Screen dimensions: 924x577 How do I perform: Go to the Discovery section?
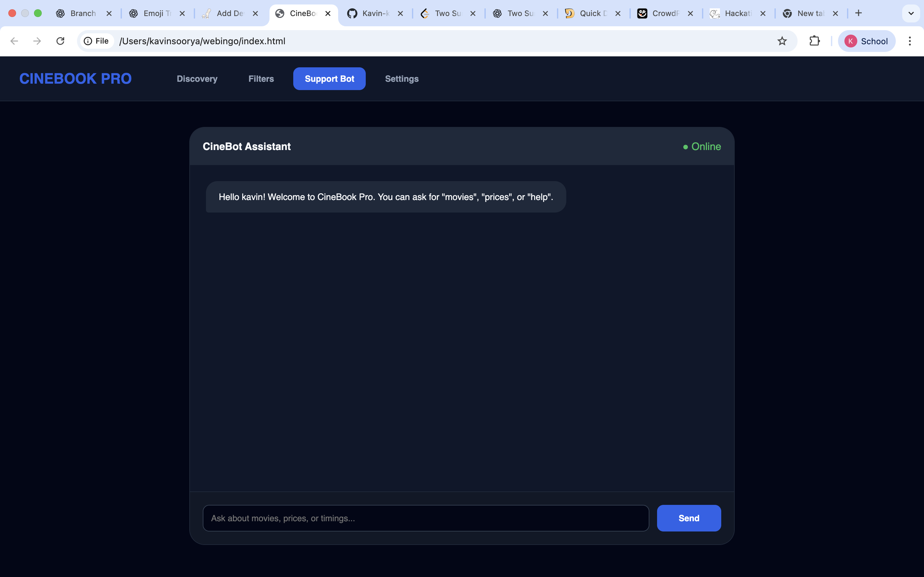point(197,79)
